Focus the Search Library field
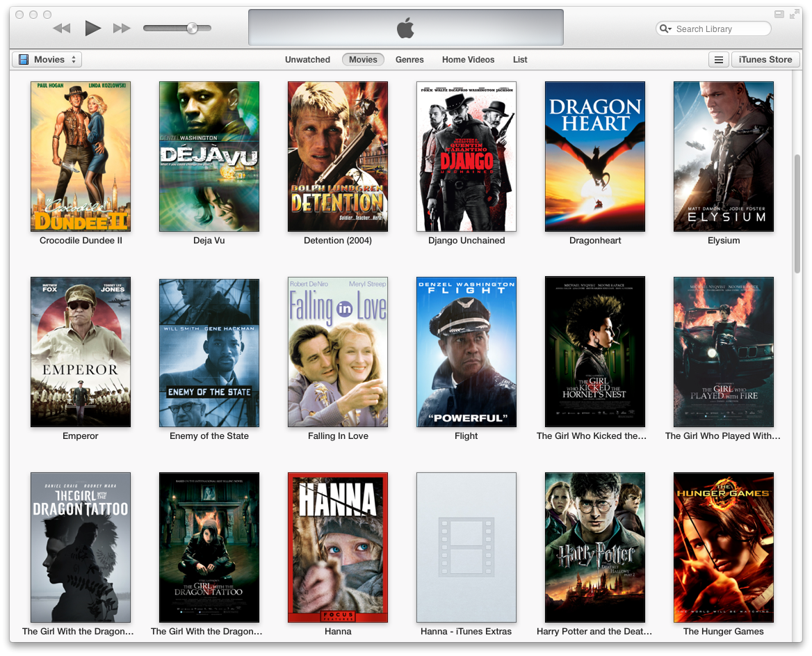The width and height of the screenshot is (812, 656). [x=713, y=29]
